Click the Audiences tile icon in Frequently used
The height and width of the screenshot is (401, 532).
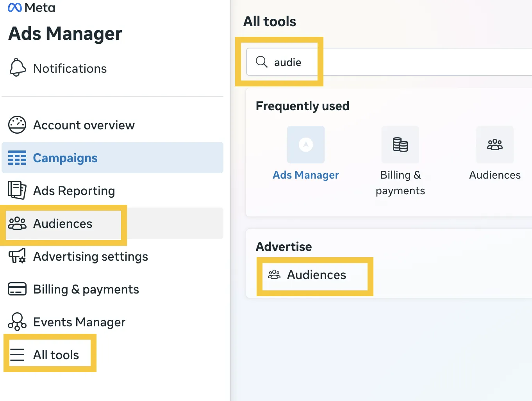click(x=495, y=145)
